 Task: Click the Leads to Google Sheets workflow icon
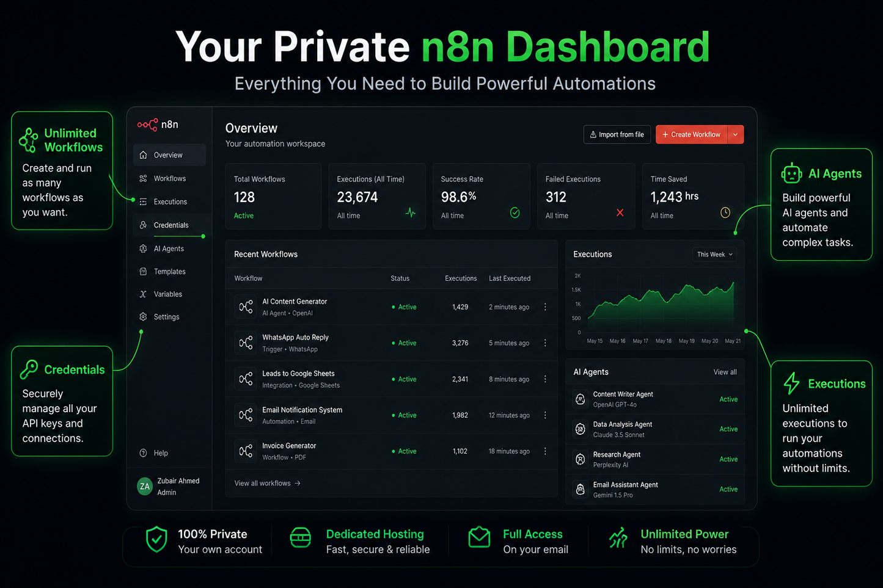click(x=246, y=379)
